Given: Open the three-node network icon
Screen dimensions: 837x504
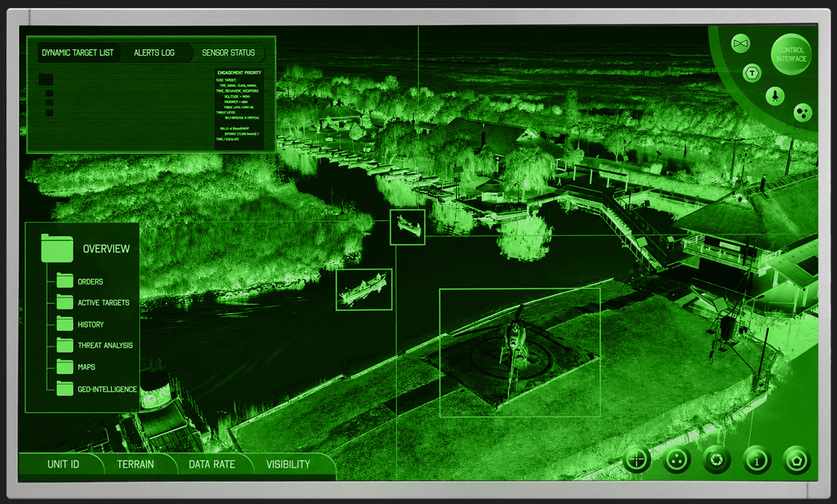Looking at the screenshot, I should [802, 112].
